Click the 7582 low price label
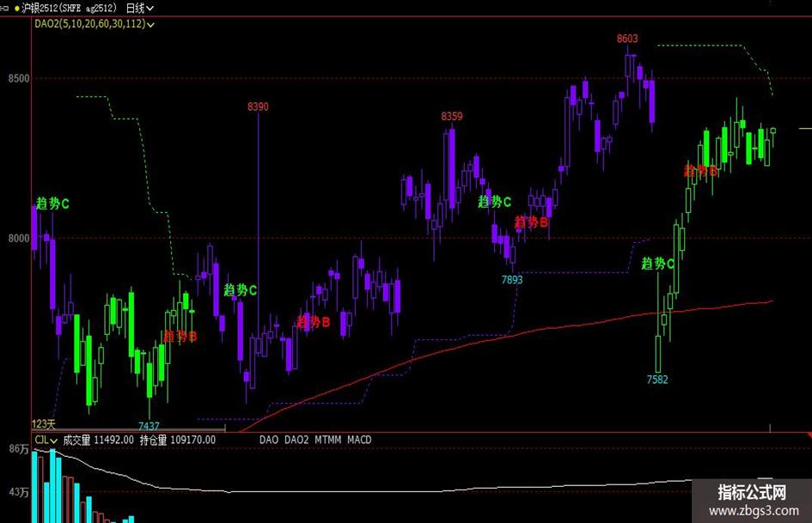812x523 pixels. (657, 380)
